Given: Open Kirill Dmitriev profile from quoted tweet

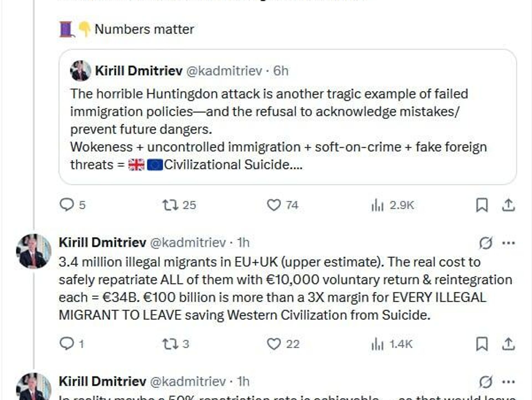Looking at the screenshot, I should (139, 71).
